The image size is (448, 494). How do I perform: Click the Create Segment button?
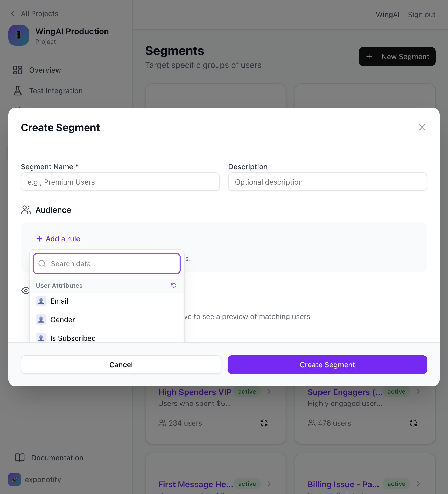327,364
